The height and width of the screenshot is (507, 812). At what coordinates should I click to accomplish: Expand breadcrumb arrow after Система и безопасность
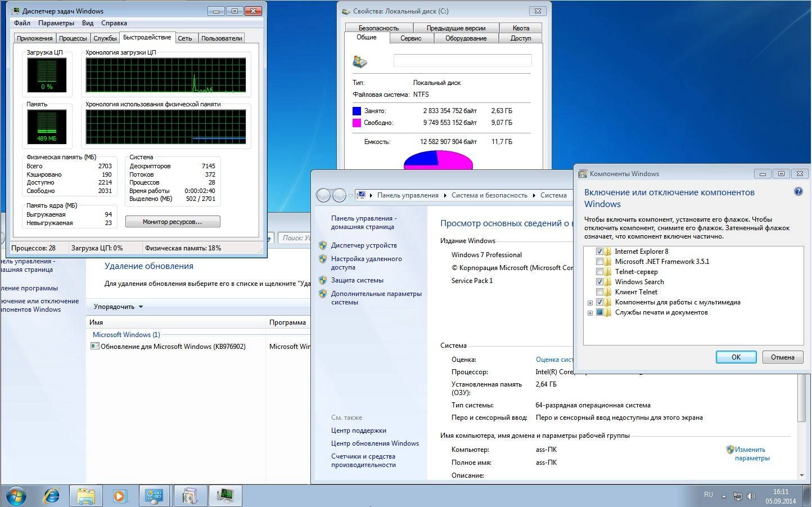534,195
